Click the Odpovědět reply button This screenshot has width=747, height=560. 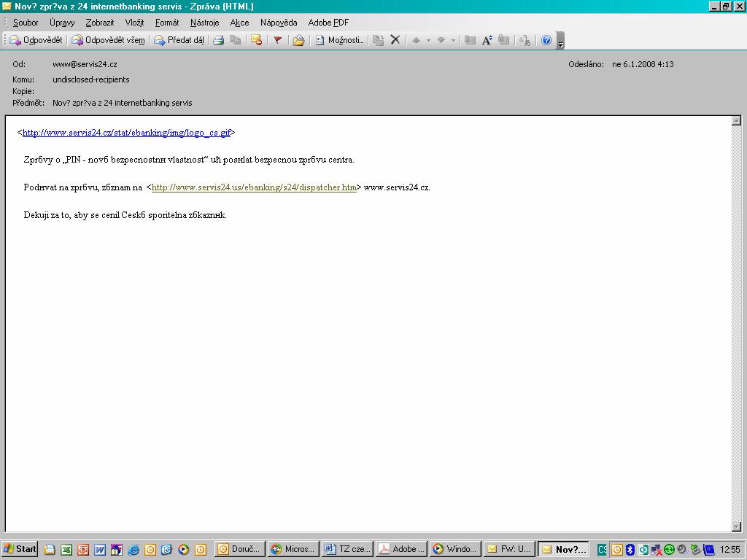(36, 40)
